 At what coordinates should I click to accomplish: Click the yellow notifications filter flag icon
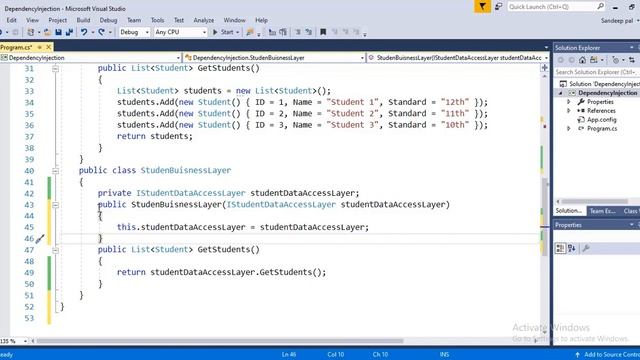tap(482, 7)
